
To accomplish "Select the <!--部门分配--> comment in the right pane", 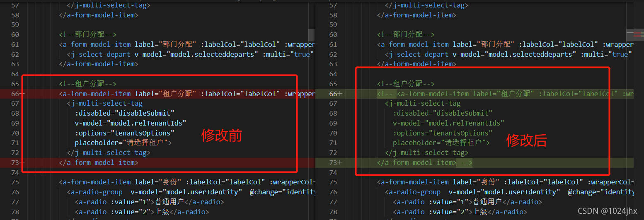I will coord(406,34).
